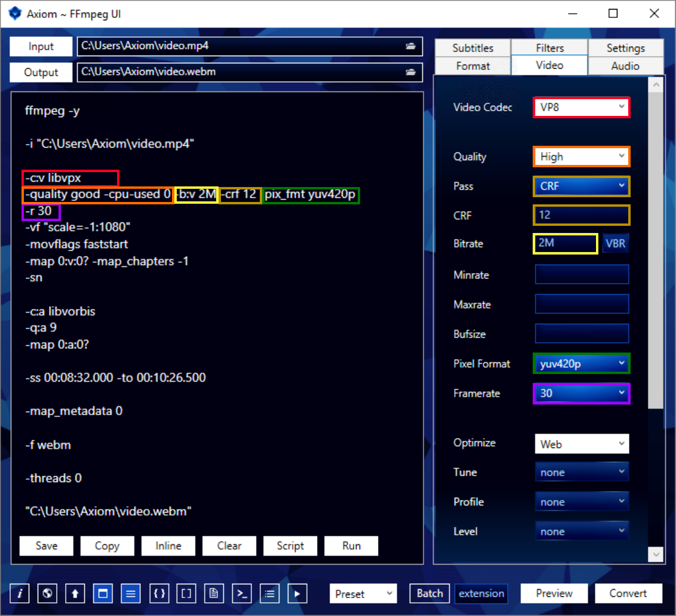Open the Preset dropdown
Image resolution: width=676 pixels, height=616 pixels.
362,593
